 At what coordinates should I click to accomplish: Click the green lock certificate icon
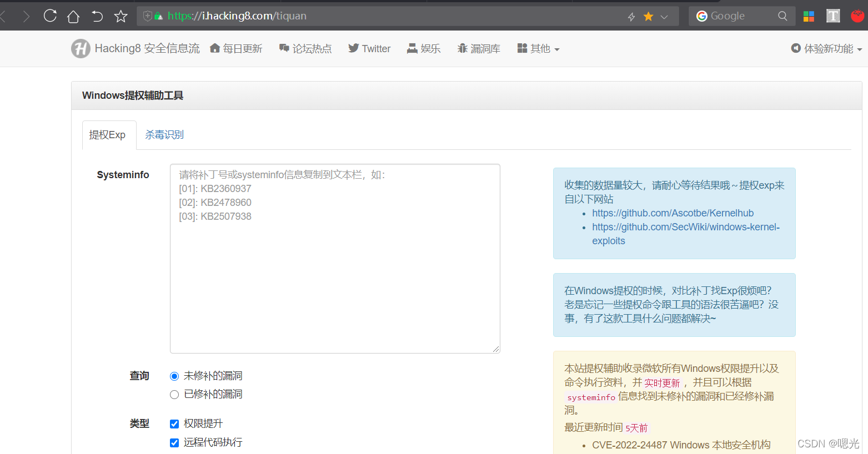[158, 16]
